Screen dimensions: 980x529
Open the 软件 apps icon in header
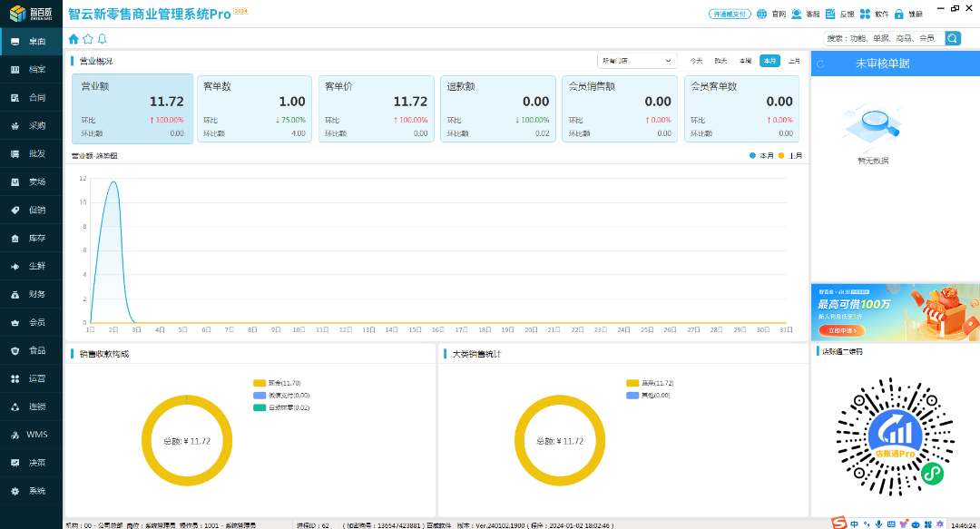866,14
